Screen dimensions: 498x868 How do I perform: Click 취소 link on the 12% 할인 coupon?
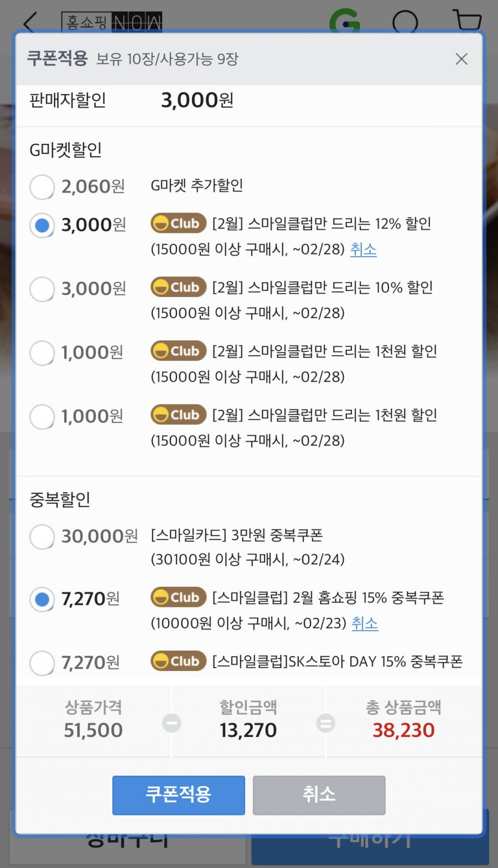[364, 250]
